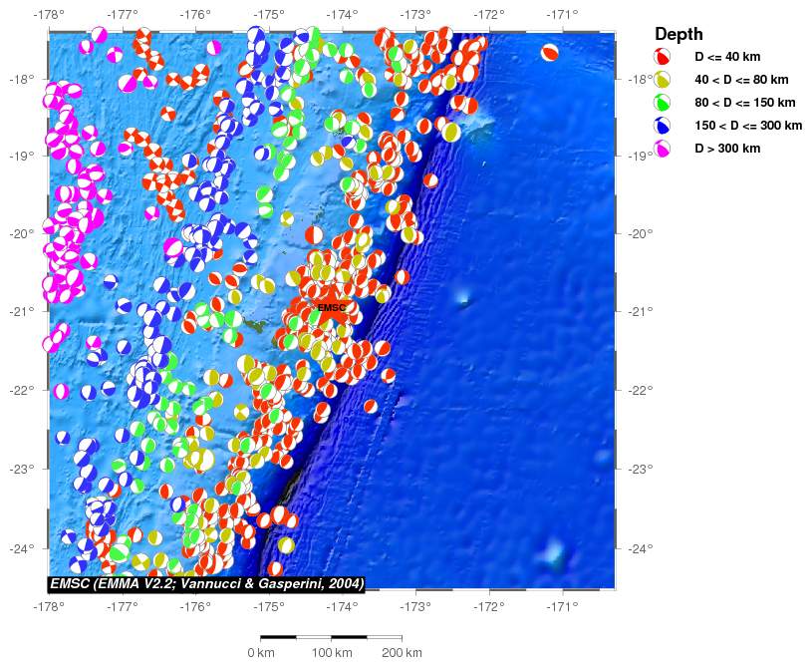The image size is (812, 667).
Task: Click the 0 km scale bar label
Action: [x=261, y=653]
